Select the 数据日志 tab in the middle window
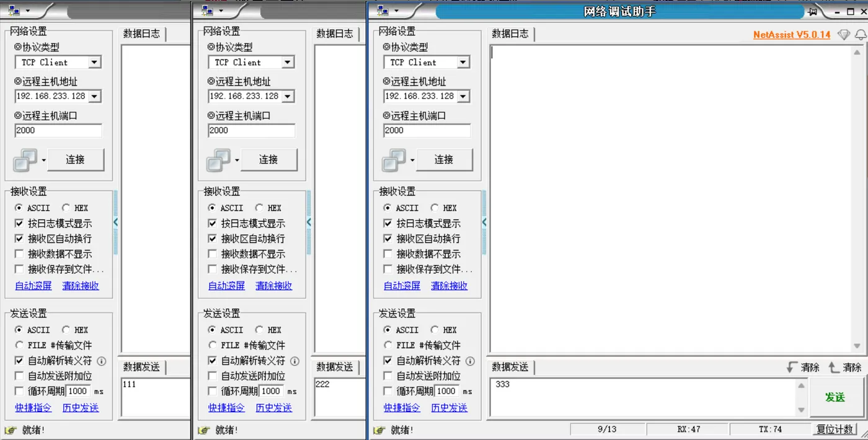Viewport: 868px width, 440px height. 335,34
